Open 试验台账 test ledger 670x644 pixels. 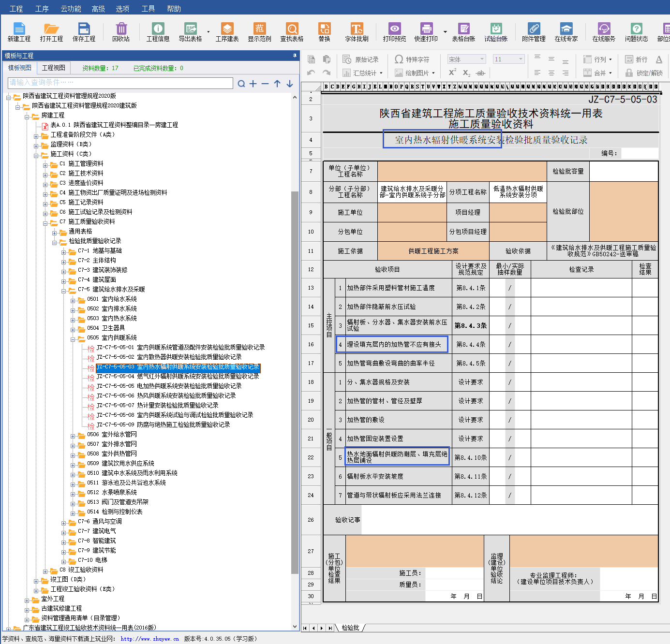[x=496, y=32]
